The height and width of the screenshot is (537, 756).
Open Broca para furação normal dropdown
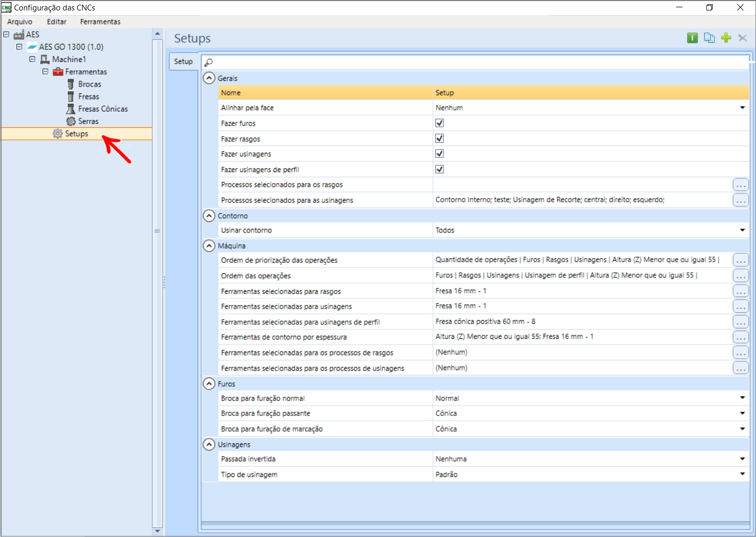[x=742, y=398]
